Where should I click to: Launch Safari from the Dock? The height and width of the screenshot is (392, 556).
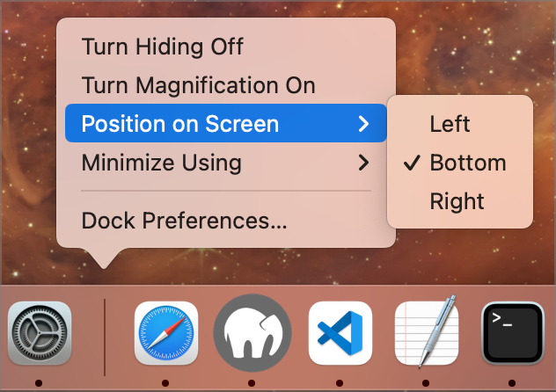165,333
